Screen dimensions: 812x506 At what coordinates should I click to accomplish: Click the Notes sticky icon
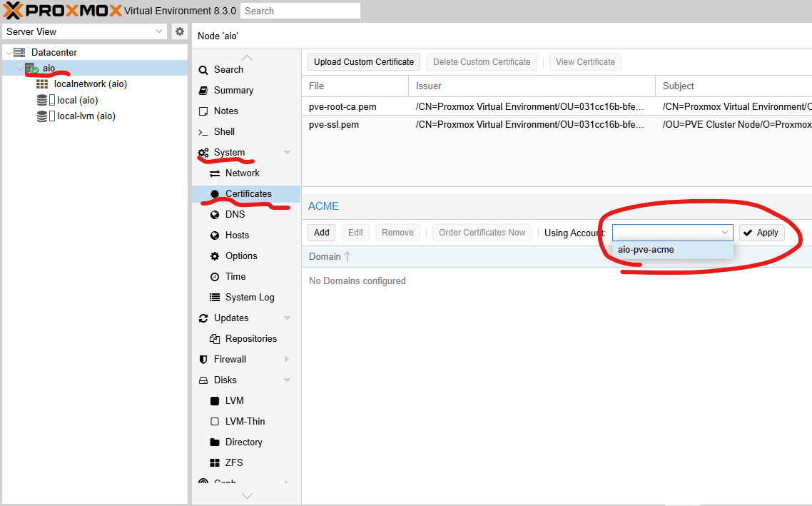[x=203, y=111]
